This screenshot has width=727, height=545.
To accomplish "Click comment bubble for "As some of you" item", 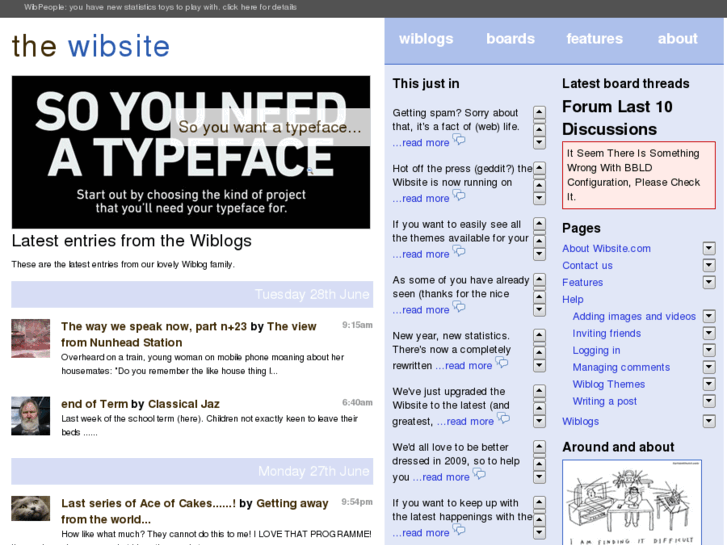I will coord(459,307).
